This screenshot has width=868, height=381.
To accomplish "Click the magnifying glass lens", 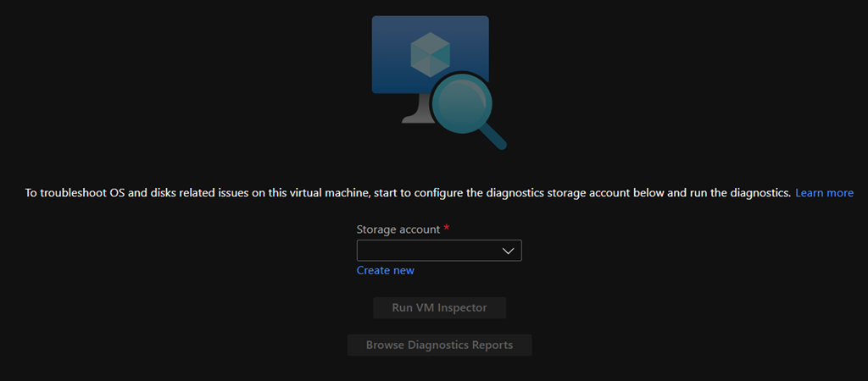I will point(462,105).
